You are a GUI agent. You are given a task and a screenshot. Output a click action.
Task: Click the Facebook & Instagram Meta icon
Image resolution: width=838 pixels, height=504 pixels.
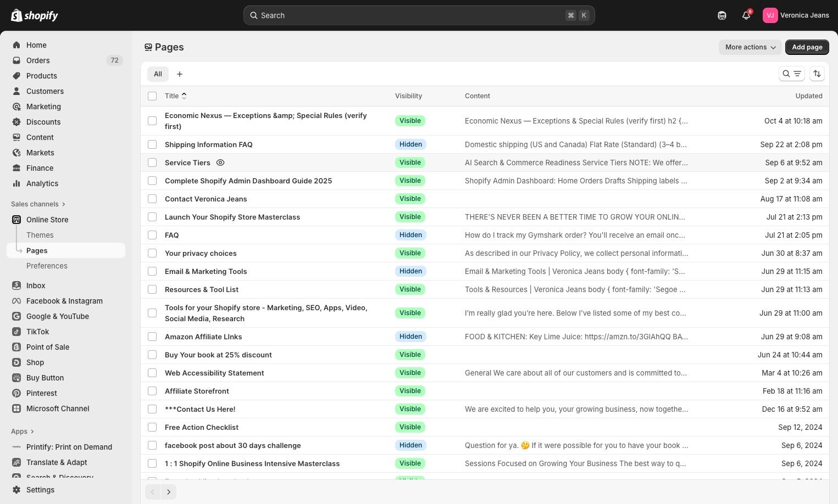tap(16, 301)
